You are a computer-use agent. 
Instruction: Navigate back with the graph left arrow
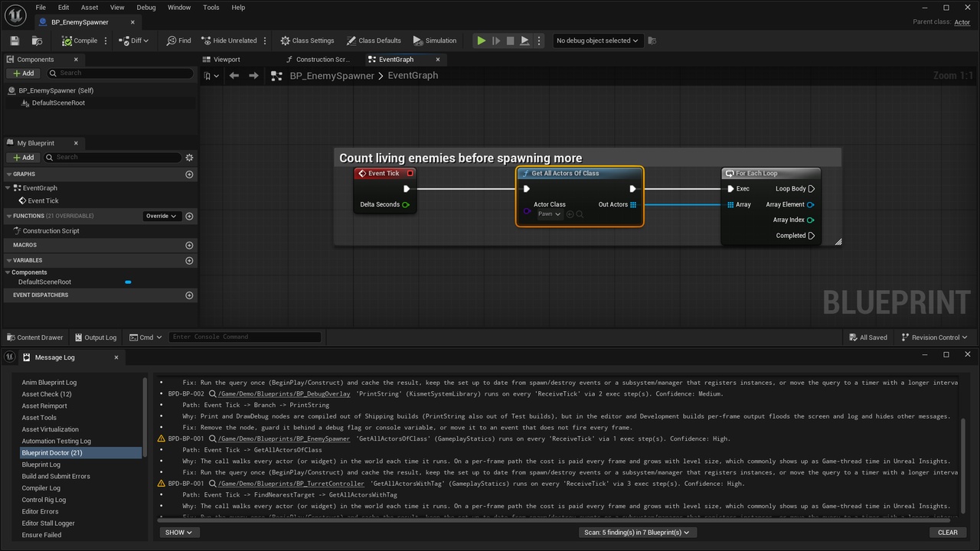pos(234,76)
